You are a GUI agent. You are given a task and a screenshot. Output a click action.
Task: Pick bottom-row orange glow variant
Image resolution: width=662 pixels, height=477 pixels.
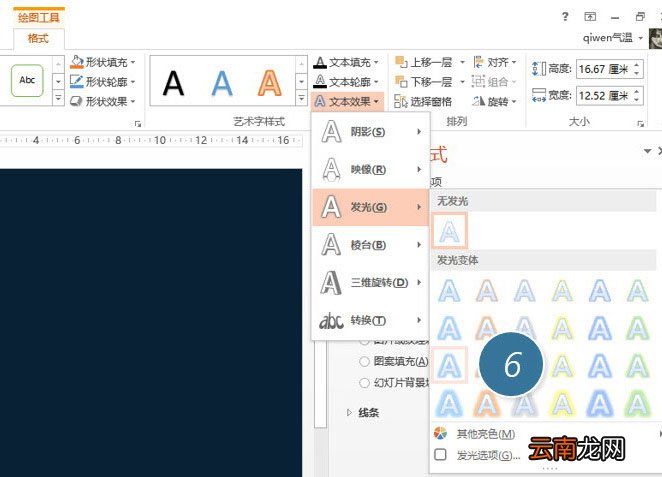[487, 403]
